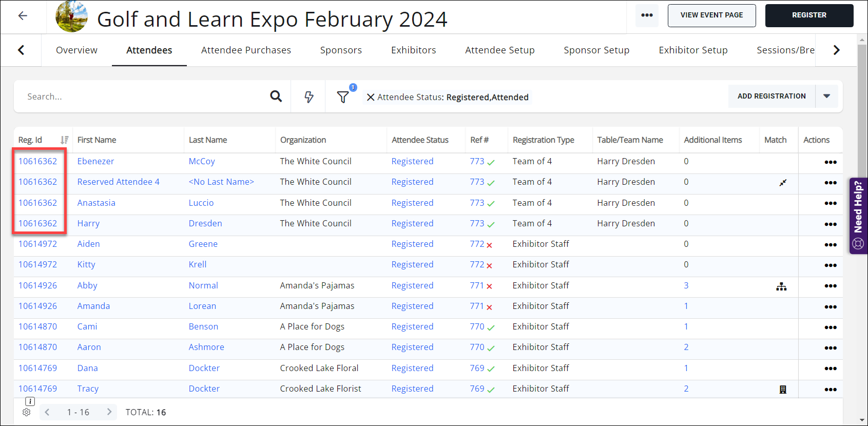
Task: Click the back arrow beside event logo
Action: point(23,16)
